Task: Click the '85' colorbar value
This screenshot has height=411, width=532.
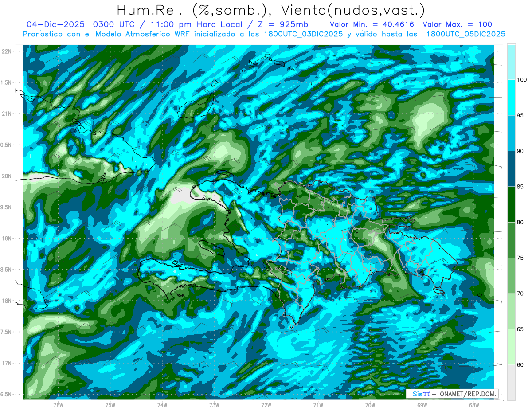Action: coord(521,187)
